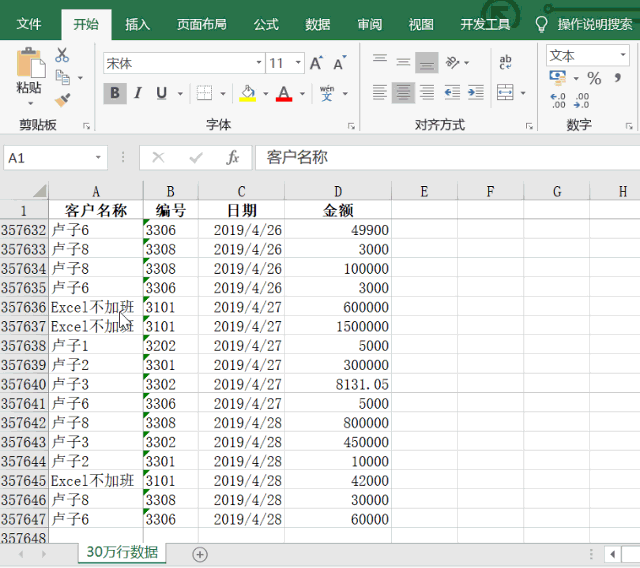Click Insert Function fx icon
Viewport: 640px width, 568px height.
click(x=232, y=157)
